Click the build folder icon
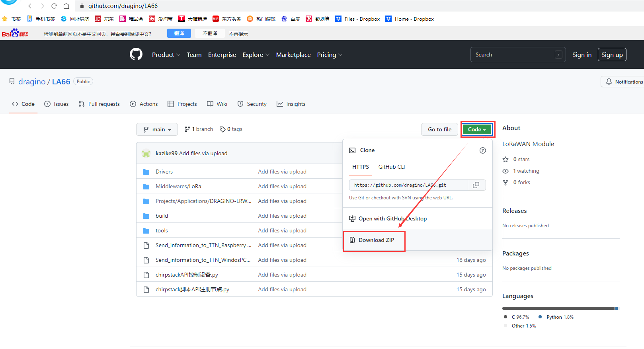644x349 pixels. (x=146, y=216)
